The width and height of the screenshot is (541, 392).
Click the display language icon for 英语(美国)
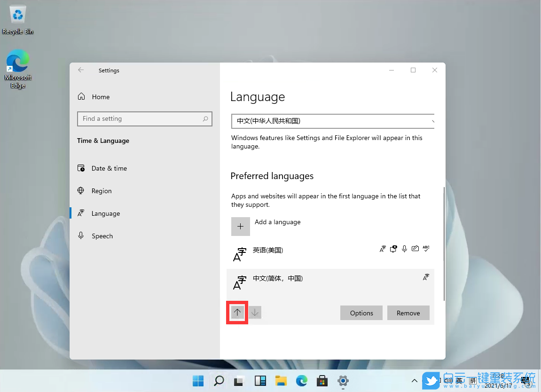pyautogui.click(x=382, y=249)
